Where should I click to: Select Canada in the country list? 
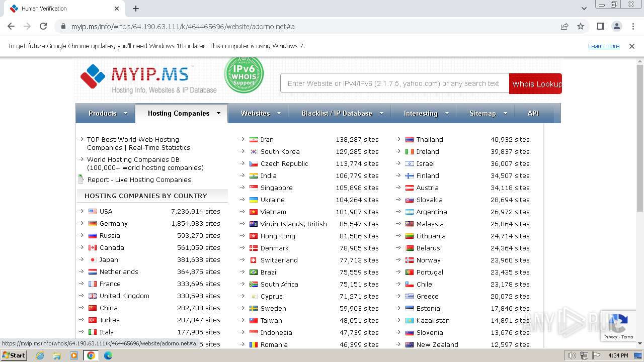pos(112,248)
